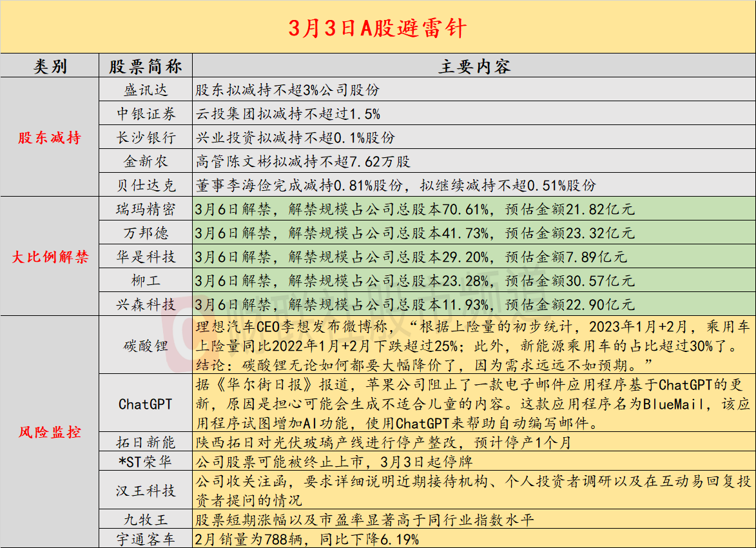Select the stock name "柳工"
Screen dimensions: 756x548
pos(146,280)
